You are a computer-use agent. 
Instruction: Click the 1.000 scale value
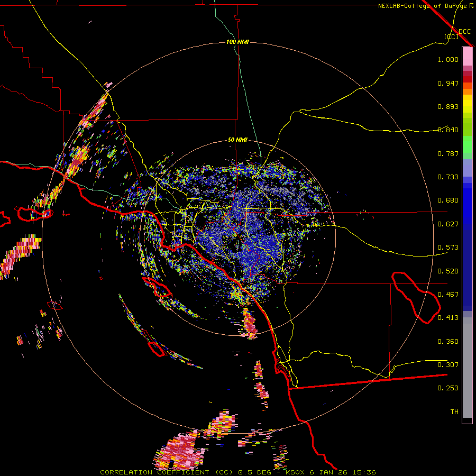click(448, 59)
